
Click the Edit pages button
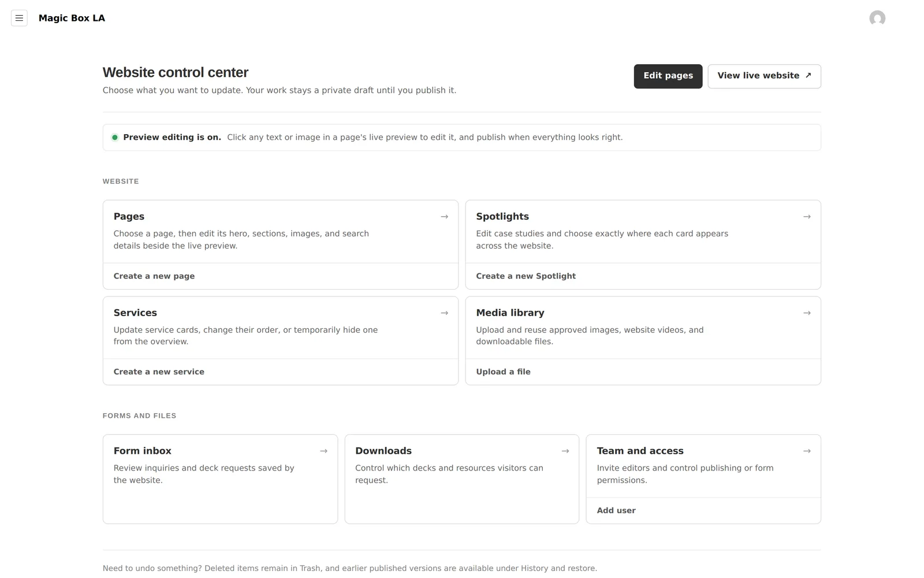668,76
